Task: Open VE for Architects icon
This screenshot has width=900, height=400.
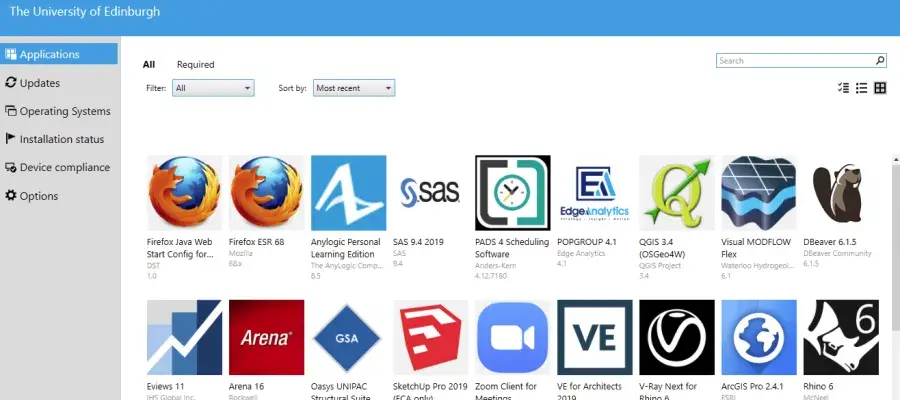Action: coord(595,337)
